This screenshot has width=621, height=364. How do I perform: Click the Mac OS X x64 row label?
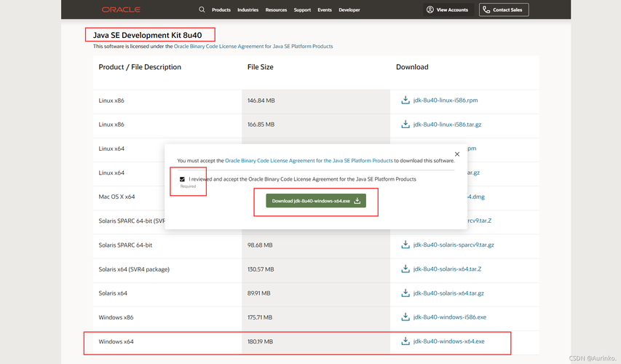[x=116, y=197]
